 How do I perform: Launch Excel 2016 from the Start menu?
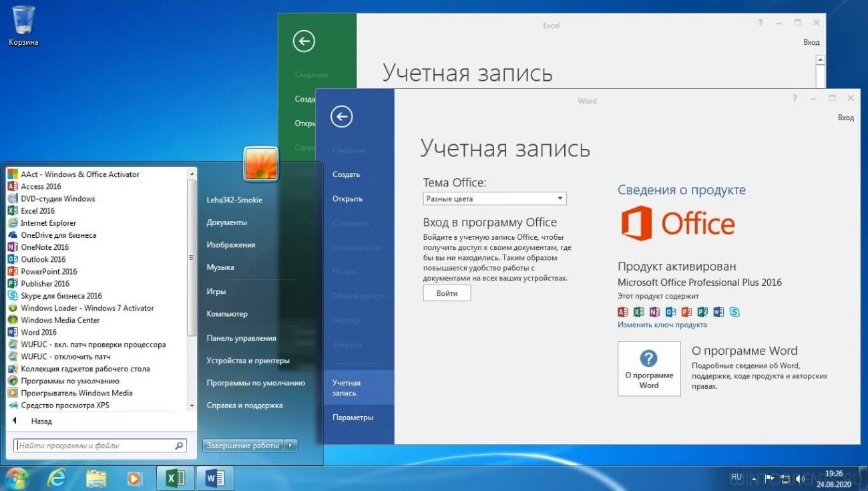pyautogui.click(x=37, y=210)
